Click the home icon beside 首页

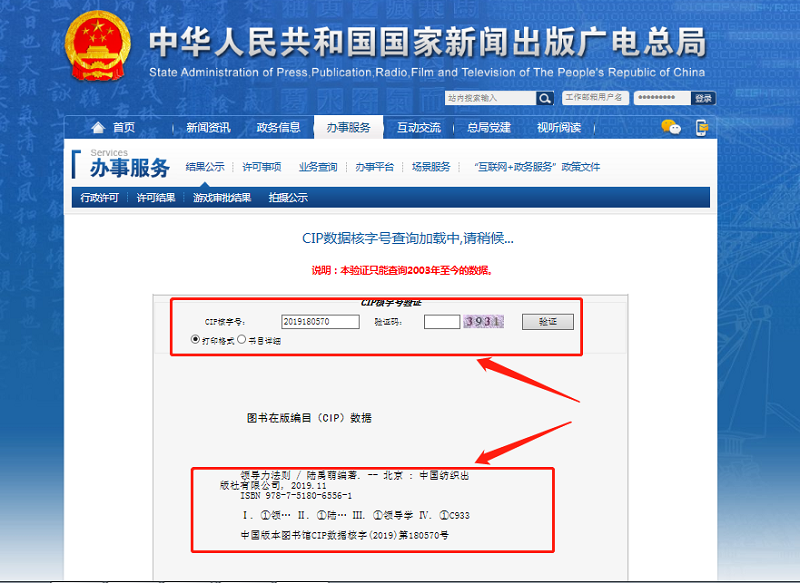tap(98, 128)
